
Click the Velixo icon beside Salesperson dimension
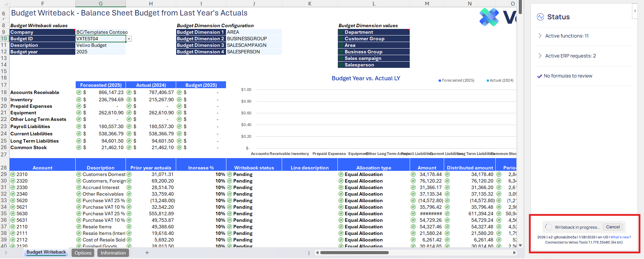(x=341, y=65)
